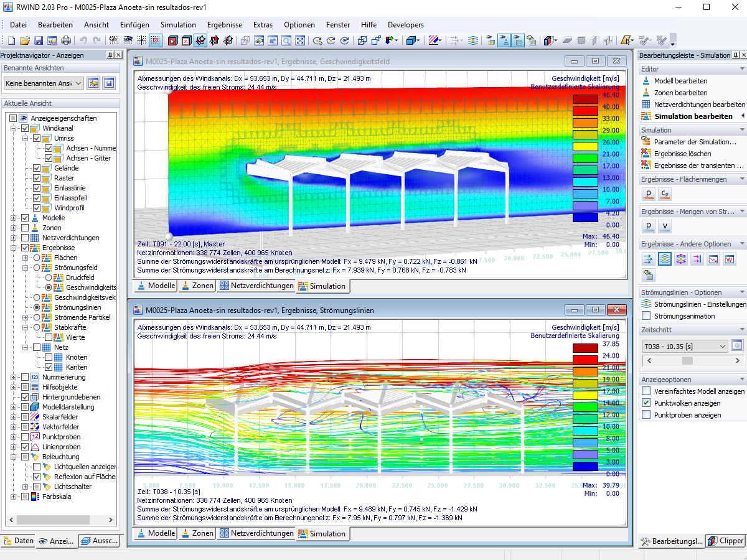Screen dimensions: 747x560
Task: Select the Druckfeld radio button
Action: (49, 278)
